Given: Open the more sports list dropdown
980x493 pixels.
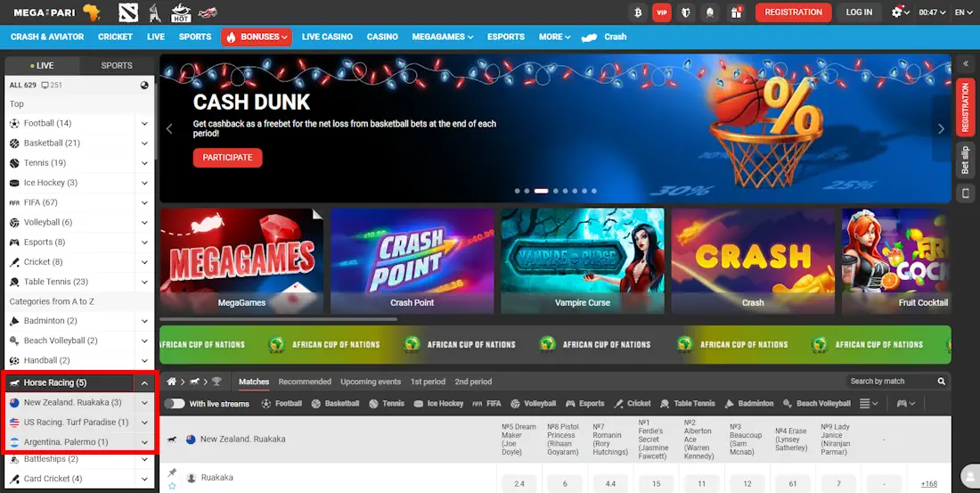Looking at the screenshot, I should [x=870, y=404].
